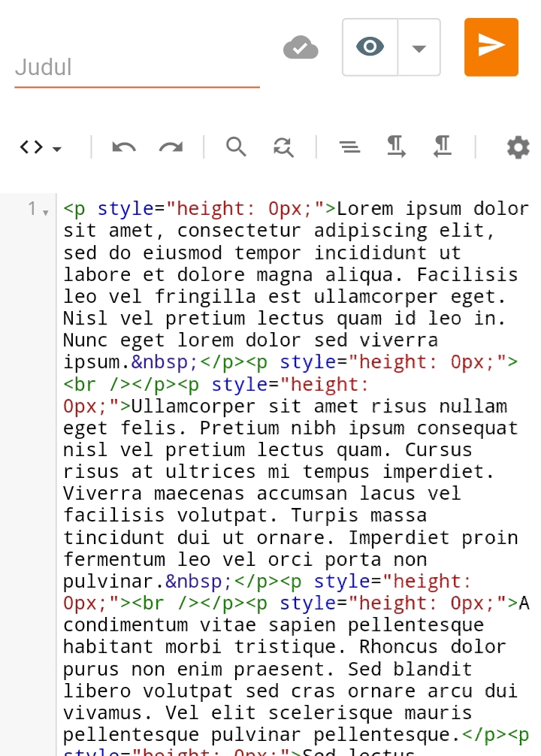
Task: Undo the last edit
Action: (124, 147)
